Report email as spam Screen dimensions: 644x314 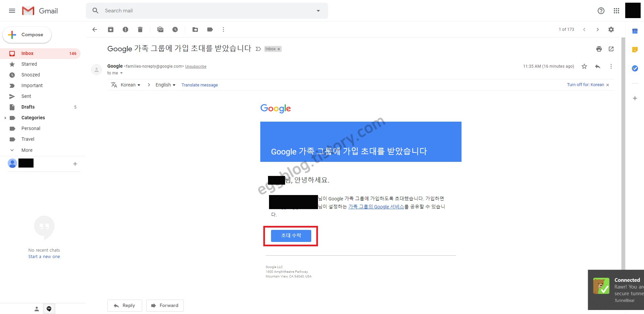(125, 29)
